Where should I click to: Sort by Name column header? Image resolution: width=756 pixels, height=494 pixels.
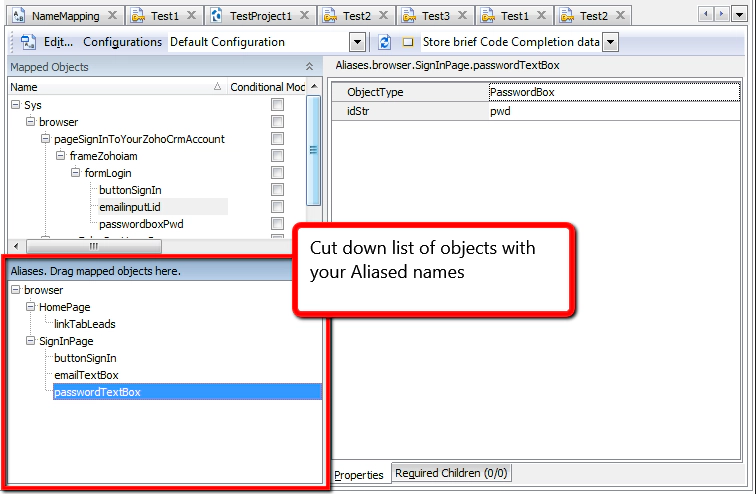point(117,87)
